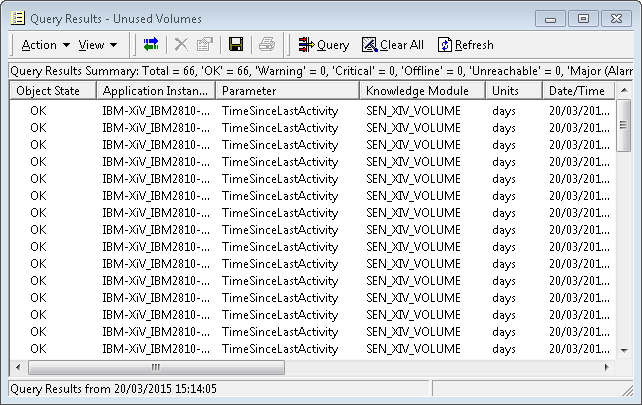Viewport: 642px width, 405px height.
Task: Click the Query toolbar button
Action: [323, 45]
